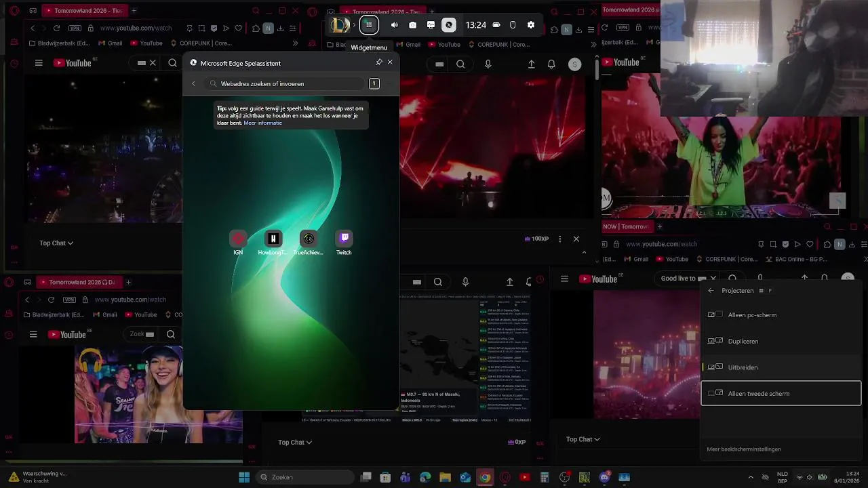This screenshot has width=868, height=488.
Task: Open the Game Bar performance widget
Action: (431, 25)
